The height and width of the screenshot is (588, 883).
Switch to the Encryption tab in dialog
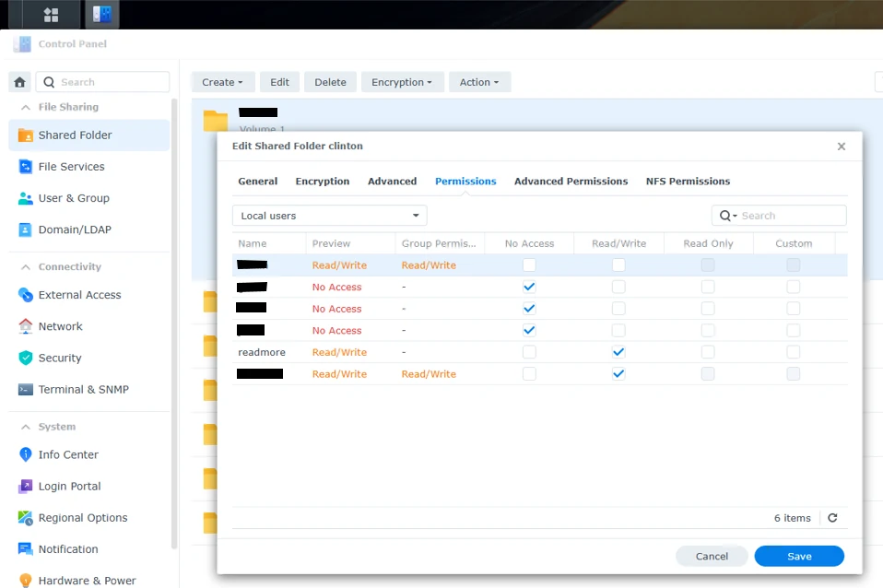click(323, 182)
